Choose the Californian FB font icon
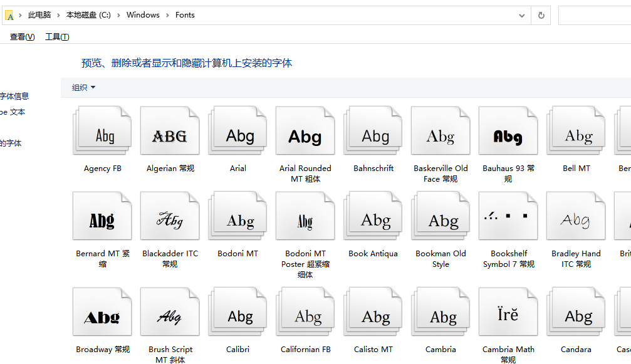The image size is (631, 364). click(305, 311)
